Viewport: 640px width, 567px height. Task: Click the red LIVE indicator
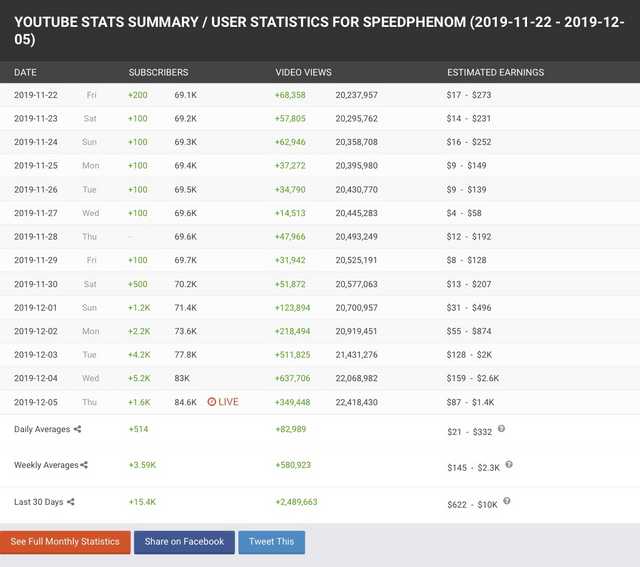point(223,402)
